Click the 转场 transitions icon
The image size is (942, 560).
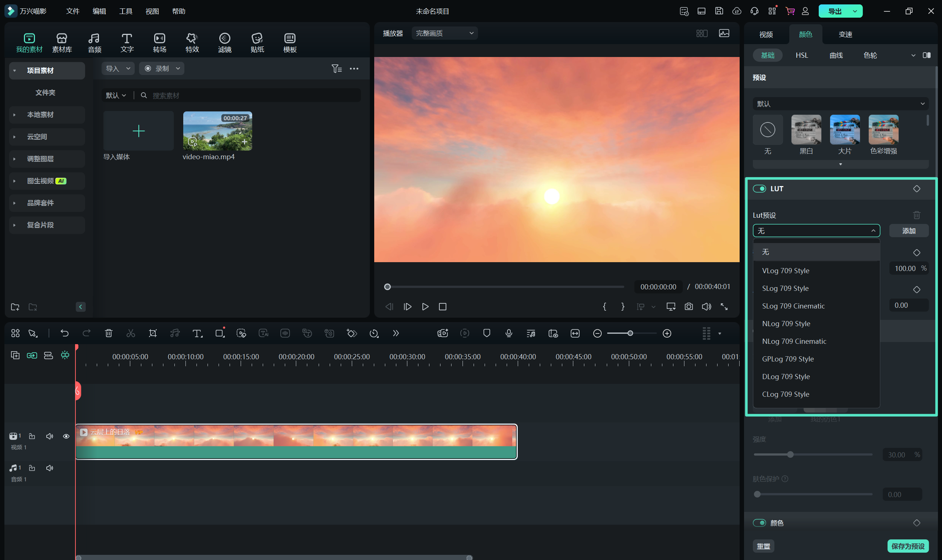[159, 42]
